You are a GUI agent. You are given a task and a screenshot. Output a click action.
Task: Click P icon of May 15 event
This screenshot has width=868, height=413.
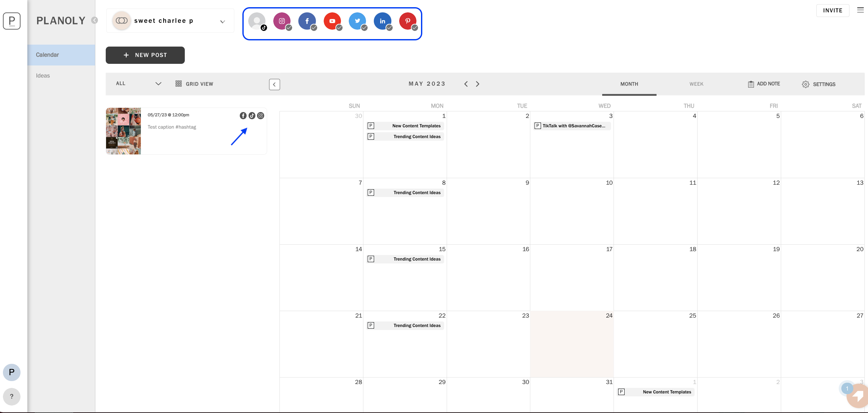tap(371, 259)
